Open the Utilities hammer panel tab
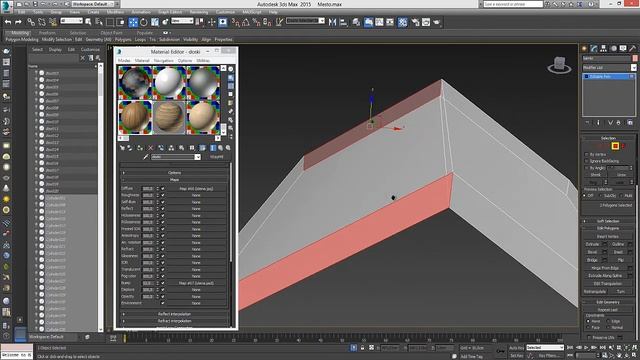The image size is (640, 360). [633, 49]
